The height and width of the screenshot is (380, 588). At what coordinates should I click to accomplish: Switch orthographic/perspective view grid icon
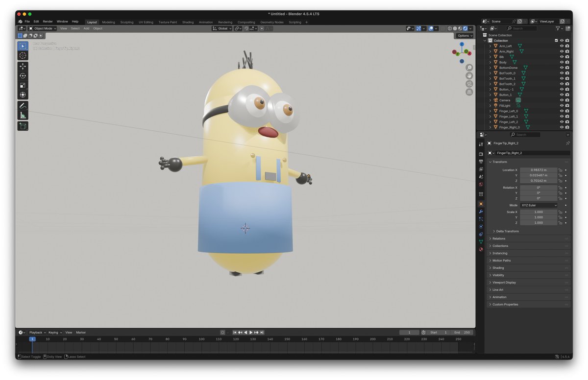pos(469,92)
